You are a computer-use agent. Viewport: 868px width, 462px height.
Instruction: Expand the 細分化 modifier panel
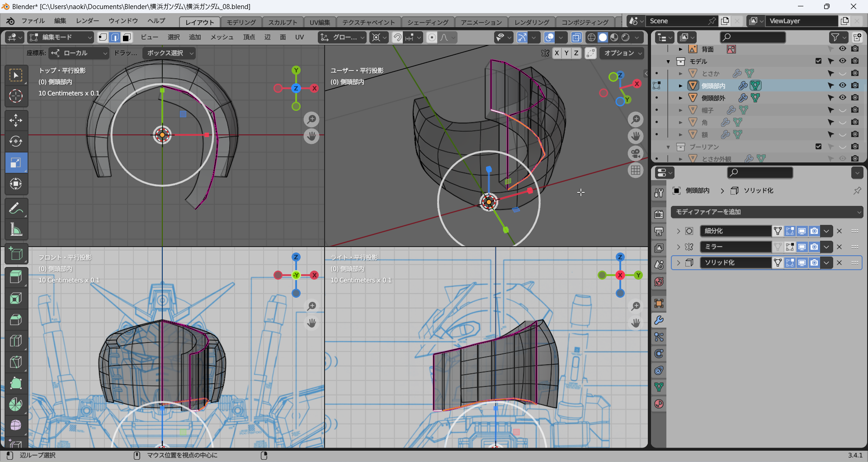point(679,231)
